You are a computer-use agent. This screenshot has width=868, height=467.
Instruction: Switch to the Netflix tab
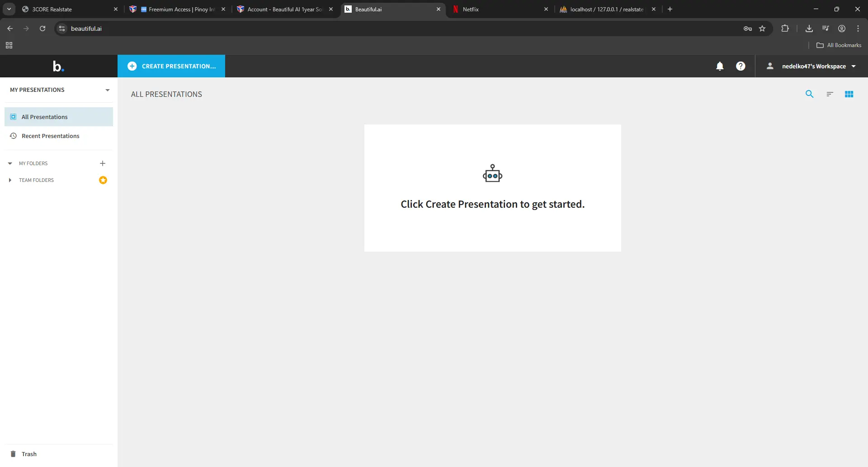(500, 9)
